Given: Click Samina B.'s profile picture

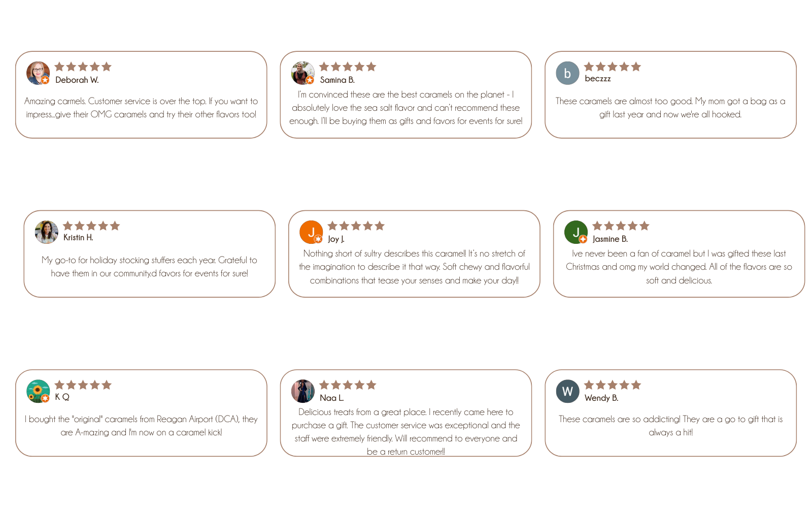Looking at the screenshot, I should (x=303, y=73).
